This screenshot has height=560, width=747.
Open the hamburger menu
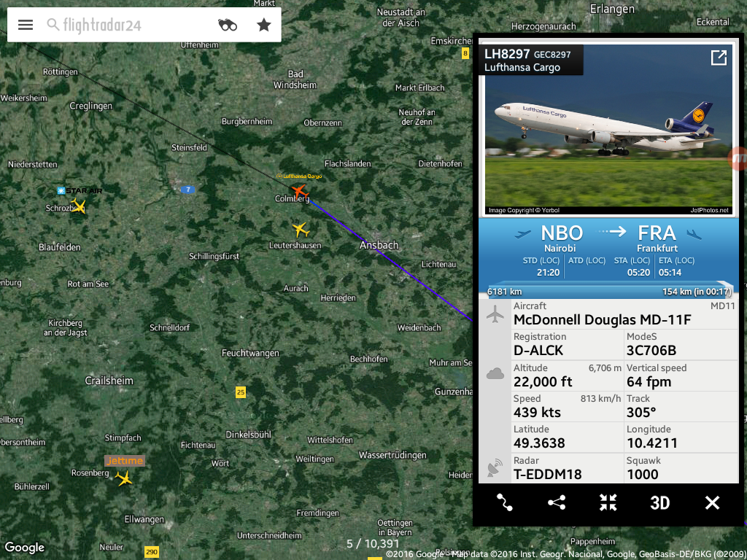(26, 25)
